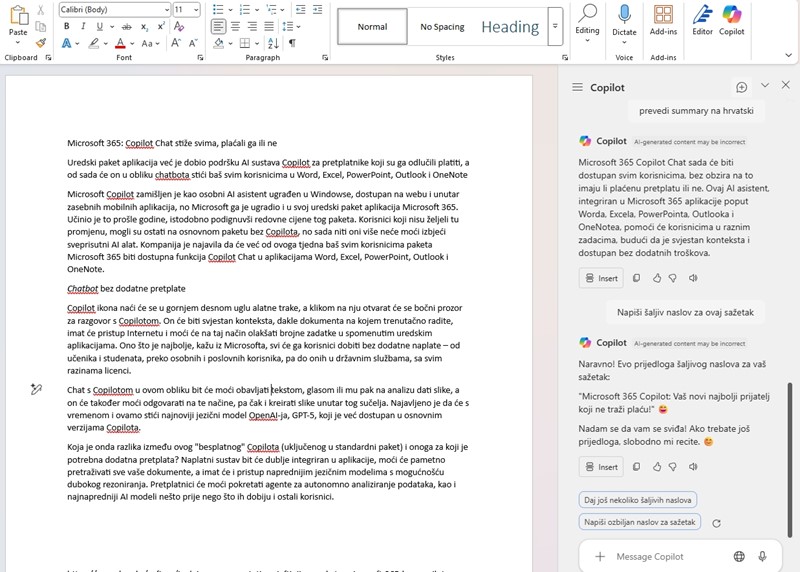This screenshot has height=572, width=800.
Task: Click 'Daj još nekoliko šaljivih naslova' suggestion
Action: [638, 499]
